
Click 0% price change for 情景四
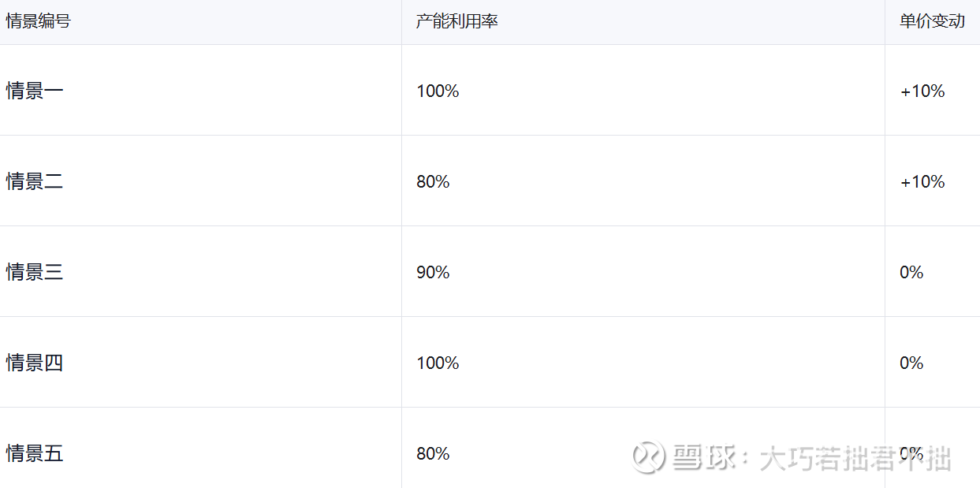[911, 363]
